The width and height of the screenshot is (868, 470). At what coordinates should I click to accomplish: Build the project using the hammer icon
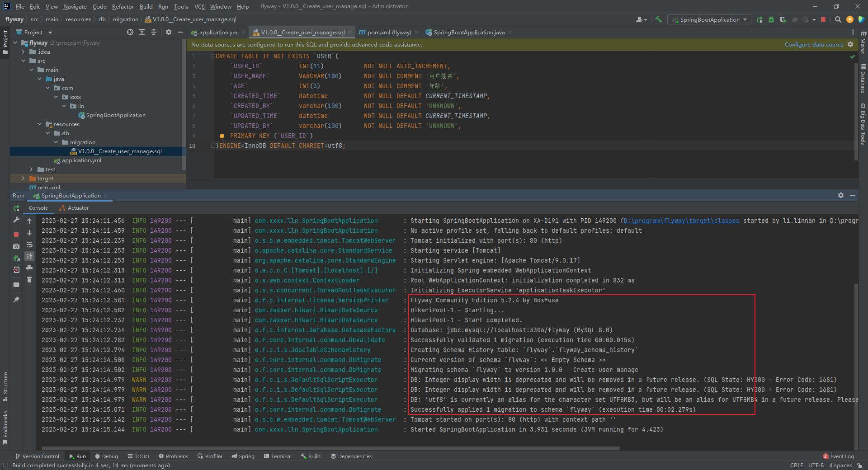point(658,19)
